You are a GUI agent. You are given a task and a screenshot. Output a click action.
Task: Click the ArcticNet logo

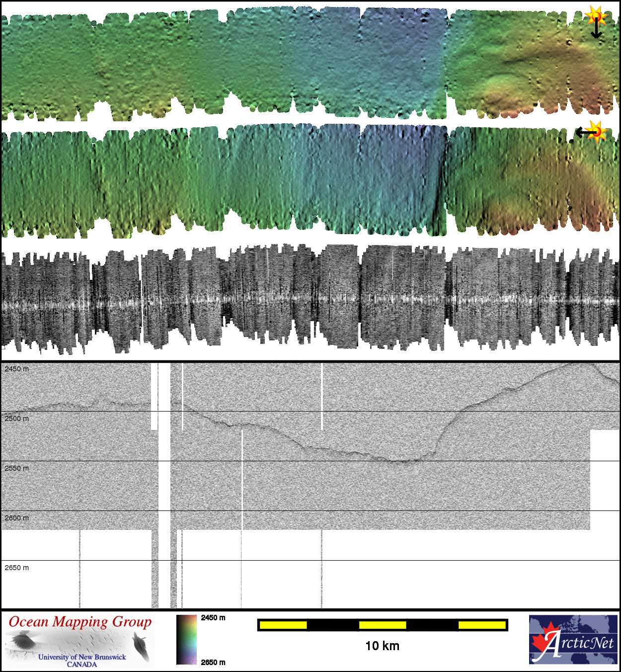(x=573, y=640)
